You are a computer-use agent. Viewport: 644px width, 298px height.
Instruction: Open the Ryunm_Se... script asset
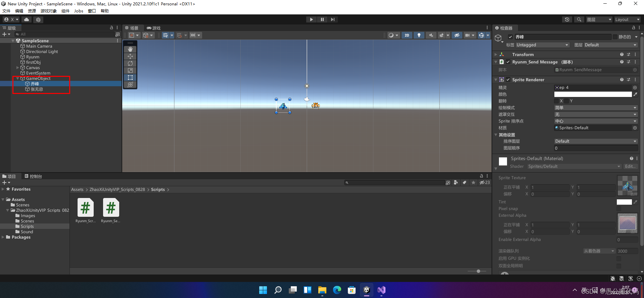[x=111, y=210]
